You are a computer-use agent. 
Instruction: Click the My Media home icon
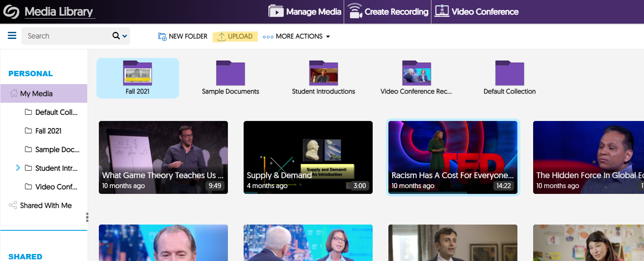(x=14, y=94)
